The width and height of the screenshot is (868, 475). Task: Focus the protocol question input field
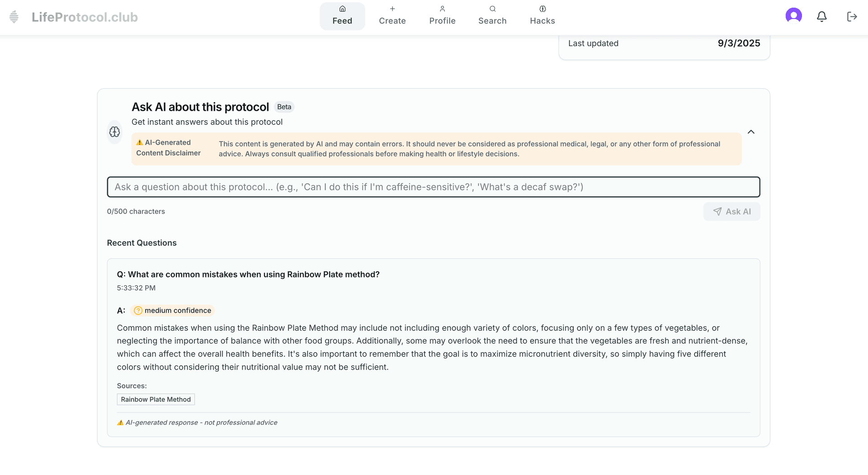[x=433, y=187]
